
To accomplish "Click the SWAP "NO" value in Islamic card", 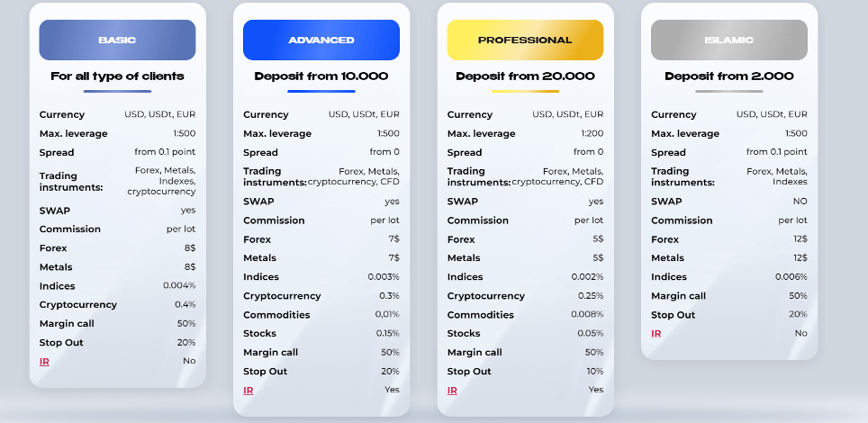I will [x=800, y=202].
